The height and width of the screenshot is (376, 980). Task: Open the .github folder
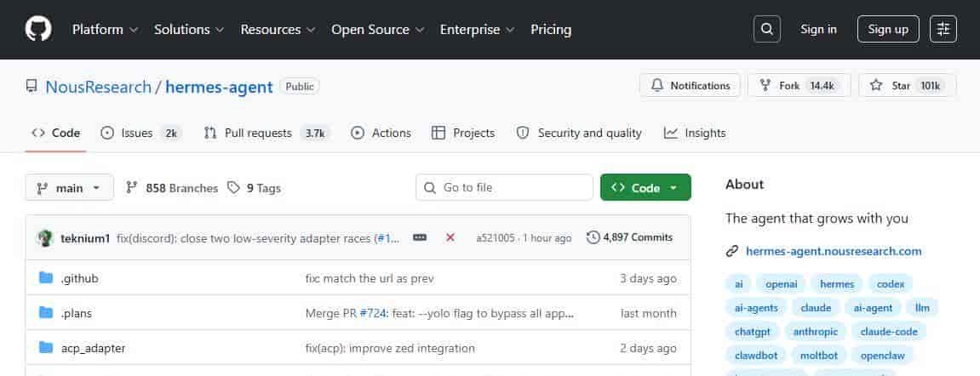click(80, 278)
